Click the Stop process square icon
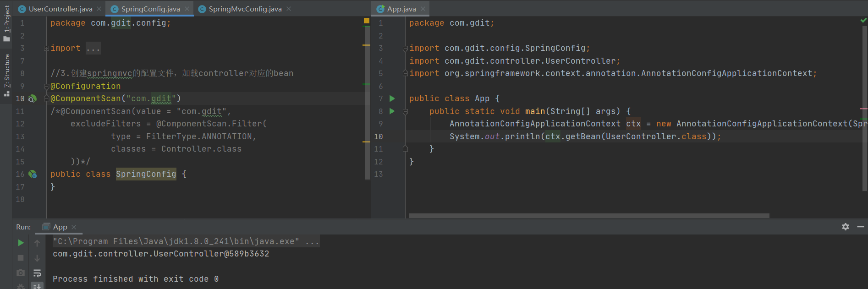 coord(21,258)
